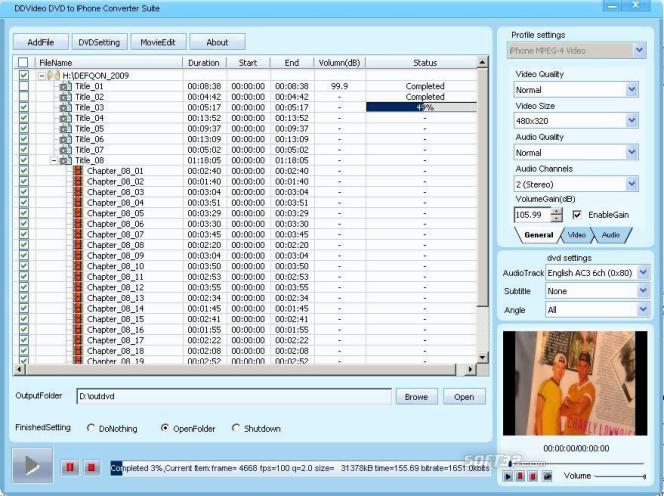The image size is (664, 496).
Task: Switch to the Audio settings tab
Action: pos(611,235)
